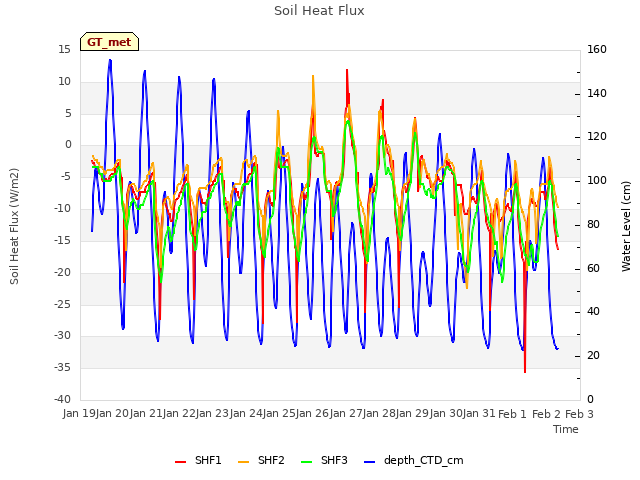Toggle depth_CTD_cm series in legend

tap(413, 460)
